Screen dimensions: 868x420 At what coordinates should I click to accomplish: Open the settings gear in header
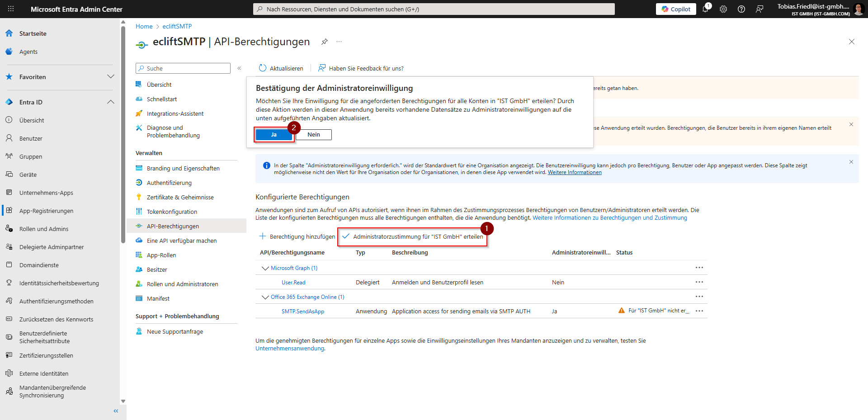coord(723,9)
